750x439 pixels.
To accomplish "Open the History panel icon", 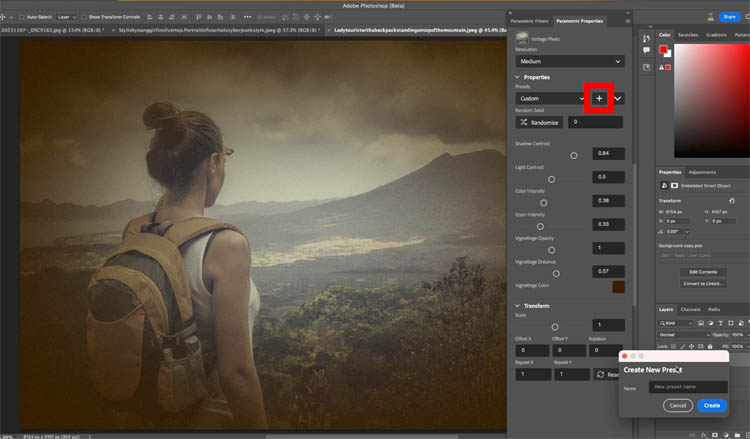I will 646,38.
